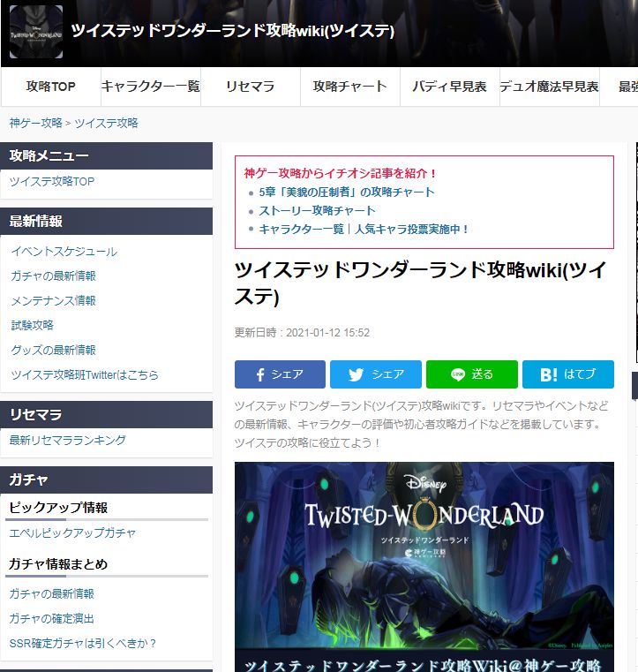This screenshot has height=672, width=638.
Task: Open the 攻略チャート nav tab
Action: click(x=350, y=87)
